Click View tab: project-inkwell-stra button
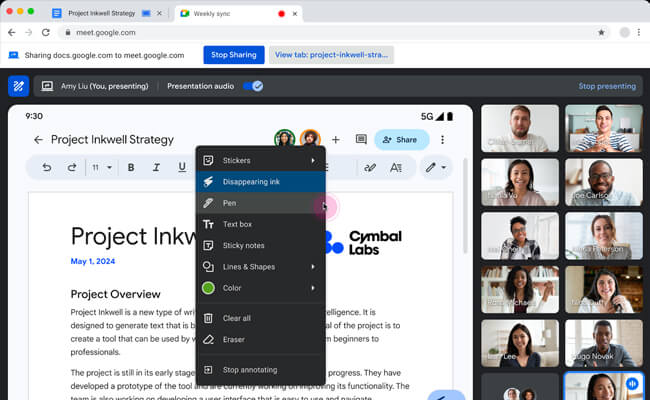 [x=331, y=55]
